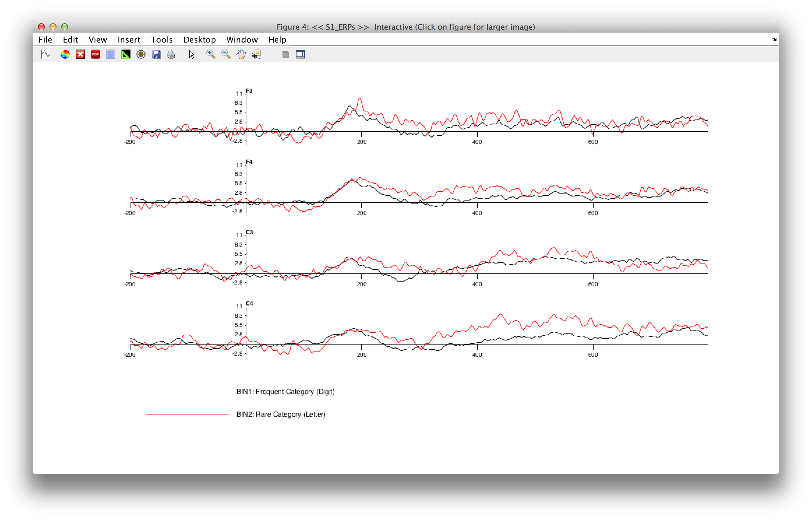Click the 200 tick label on C3 axis

(x=362, y=284)
